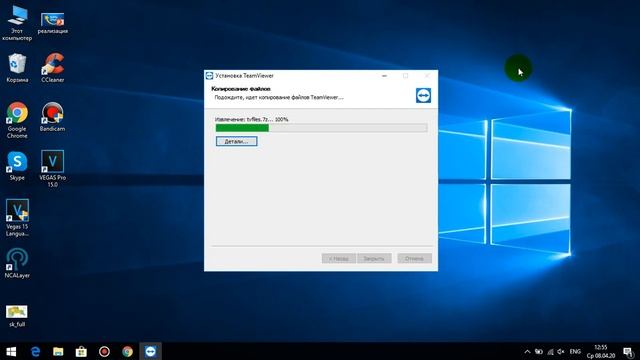
Task: Select the Корзина recycle bin icon
Action: tap(17, 68)
